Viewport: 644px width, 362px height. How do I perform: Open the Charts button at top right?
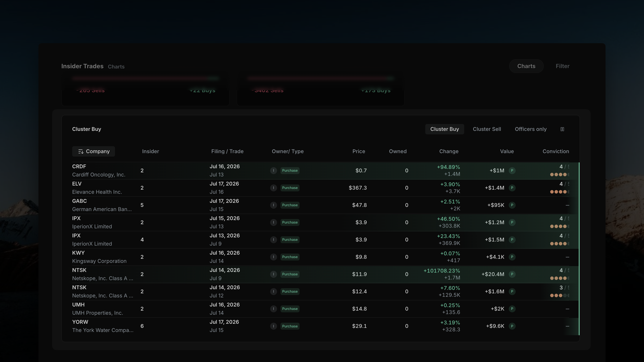click(526, 66)
